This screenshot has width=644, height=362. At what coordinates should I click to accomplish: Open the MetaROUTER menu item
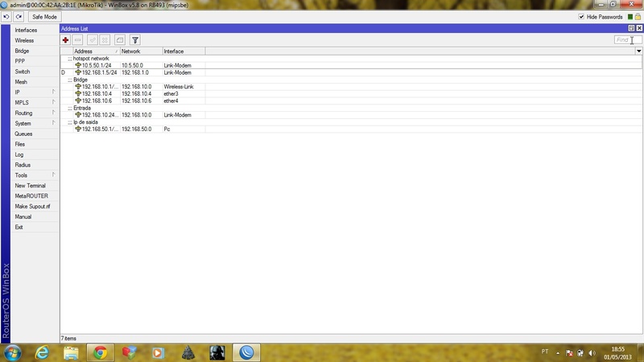pyautogui.click(x=31, y=196)
